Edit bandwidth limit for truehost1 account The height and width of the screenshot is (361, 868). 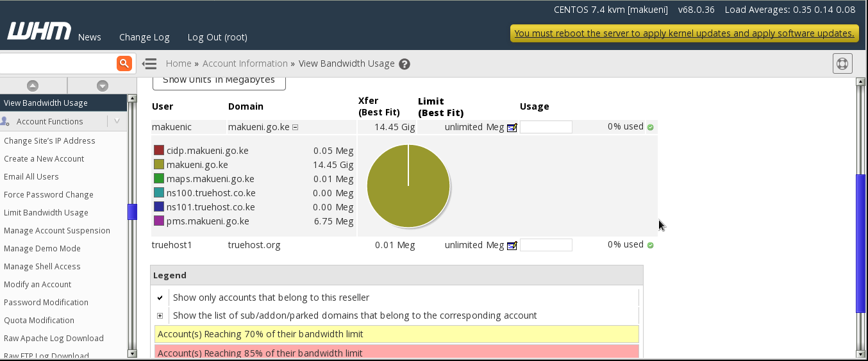[x=512, y=246]
